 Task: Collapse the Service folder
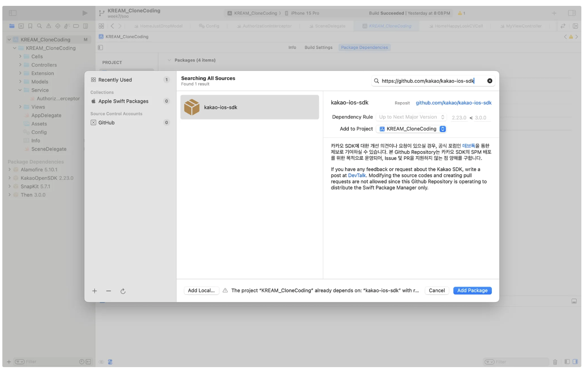20,90
